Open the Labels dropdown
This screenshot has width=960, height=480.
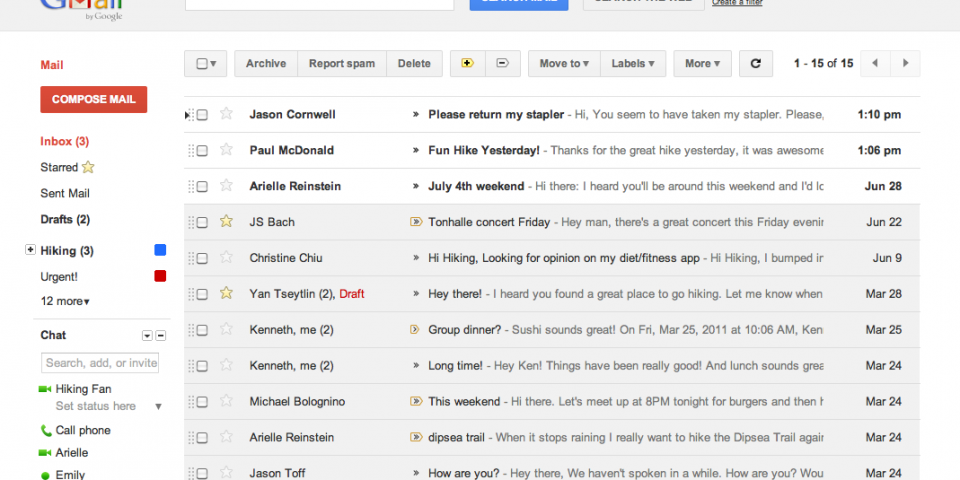point(633,64)
